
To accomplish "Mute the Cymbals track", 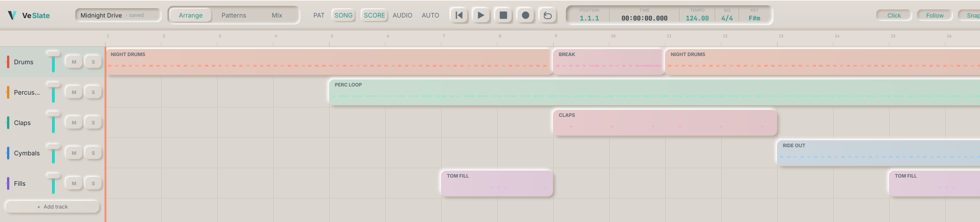I will pyautogui.click(x=74, y=153).
